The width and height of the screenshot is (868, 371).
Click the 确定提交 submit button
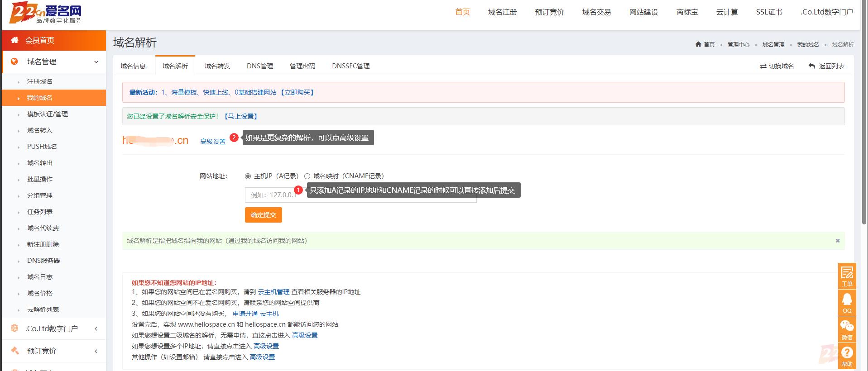263,215
